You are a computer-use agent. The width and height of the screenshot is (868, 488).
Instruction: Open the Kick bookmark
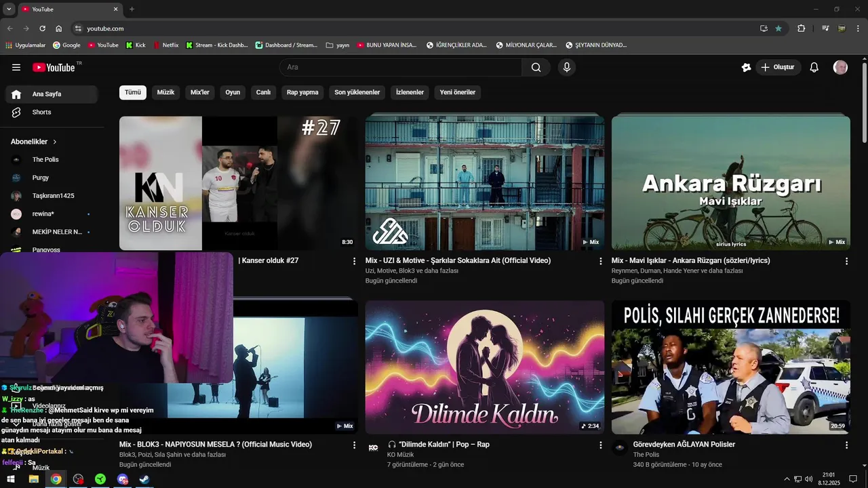(136, 45)
